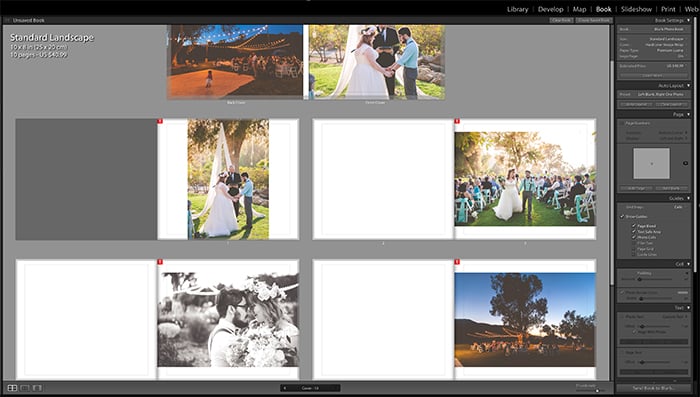Open the Map module
Image resolution: width=700 pixels, height=397 pixels.
pyautogui.click(x=579, y=9)
